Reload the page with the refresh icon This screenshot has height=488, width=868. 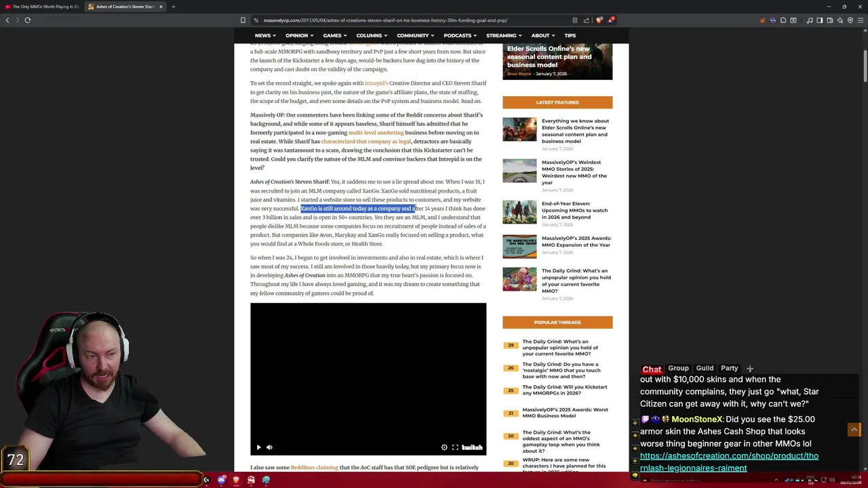(28, 20)
